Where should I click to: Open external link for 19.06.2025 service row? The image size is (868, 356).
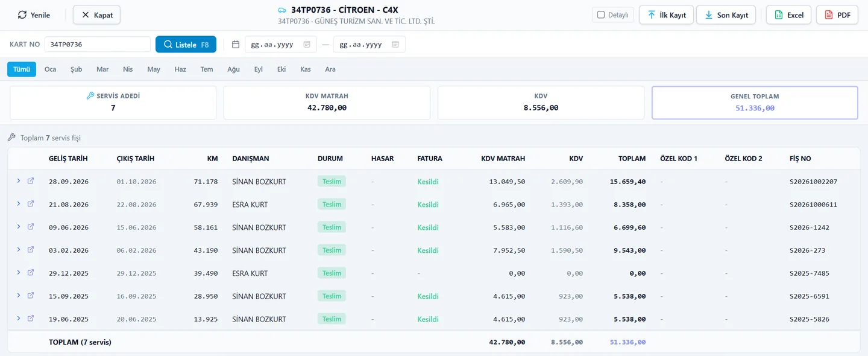coord(31,319)
